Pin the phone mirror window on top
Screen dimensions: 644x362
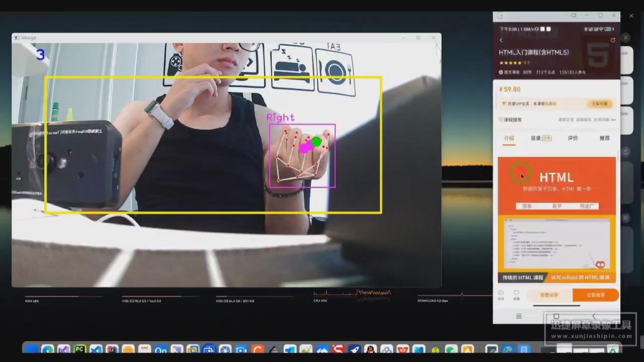(x=573, y=16)
